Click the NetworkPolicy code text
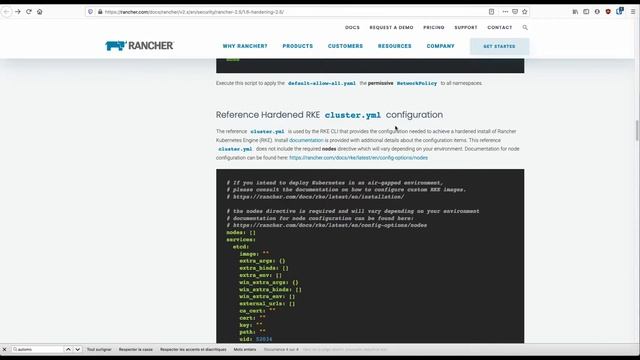The image size is (640, 360). 417,83
